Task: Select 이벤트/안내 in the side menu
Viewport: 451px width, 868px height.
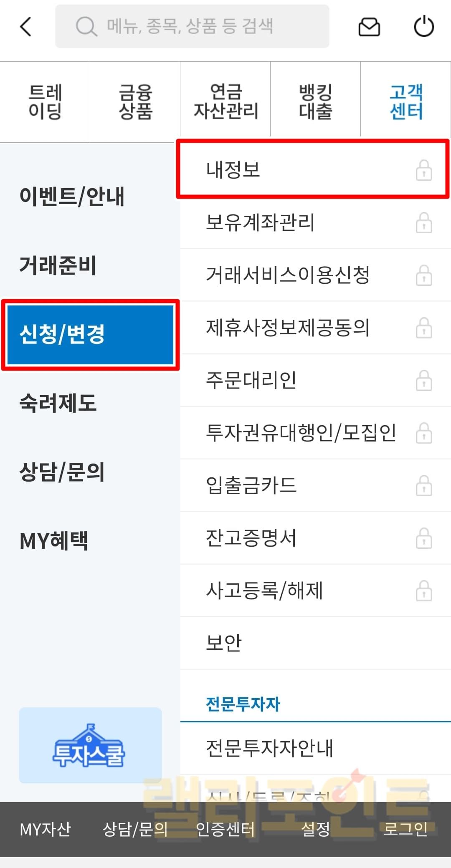Action: [72, 196]
